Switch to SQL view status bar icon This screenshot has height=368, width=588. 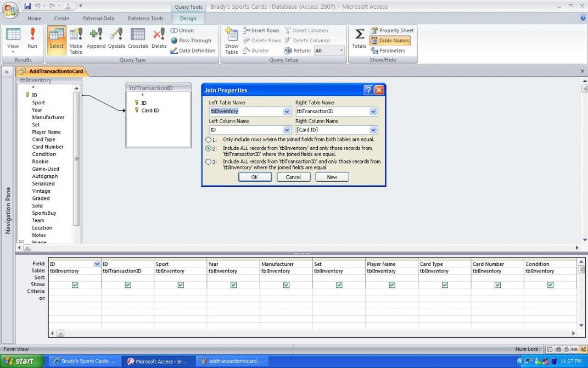tap(574, 349)
